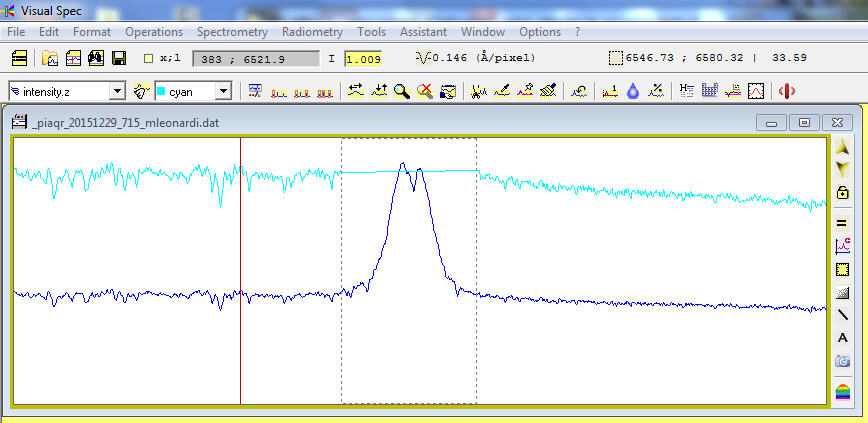Click the rainbow spectrum colorize icon

click(x=842, y=392)
